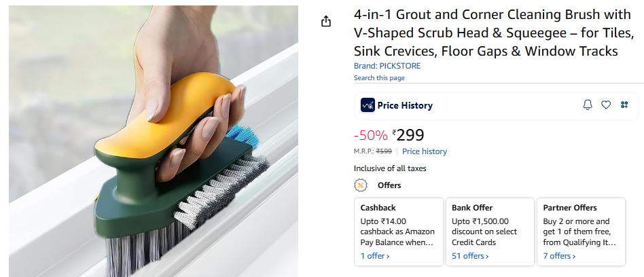
Task: Click the grout brush product image
Action: tap(154, 141)
